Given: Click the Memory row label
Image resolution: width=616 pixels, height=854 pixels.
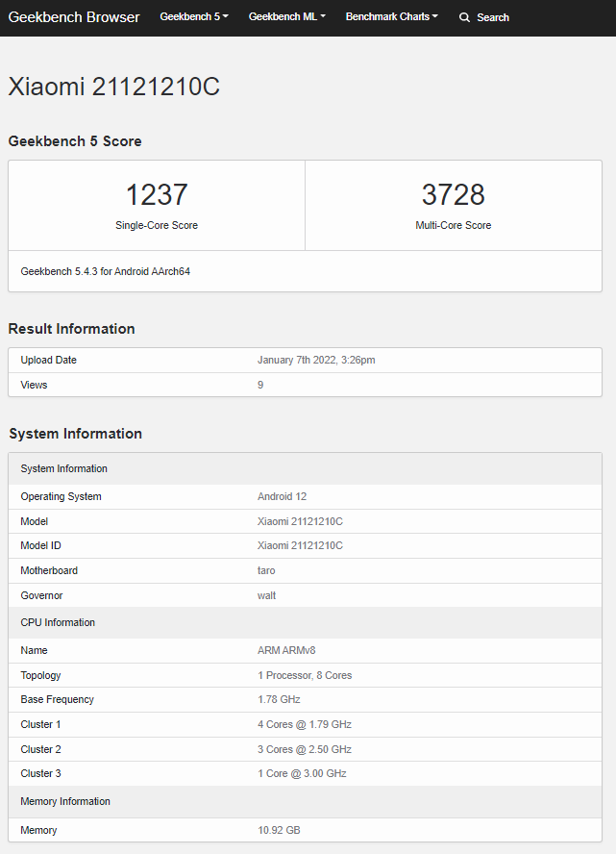Looking at the screenshot, I should point(38,830).
